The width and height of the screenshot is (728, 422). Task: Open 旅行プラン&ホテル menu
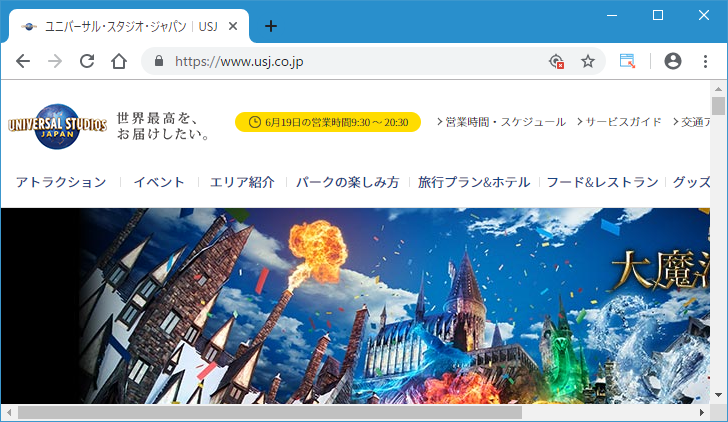click(474, 182)
